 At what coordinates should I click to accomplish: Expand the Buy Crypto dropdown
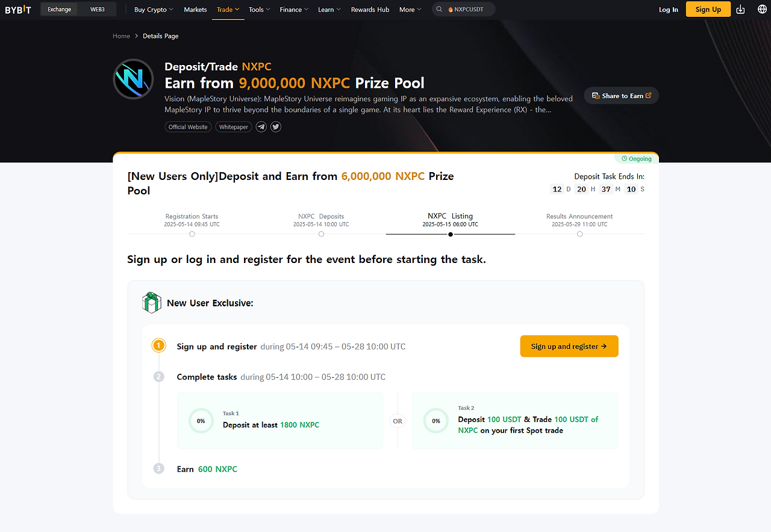[154, 10]
